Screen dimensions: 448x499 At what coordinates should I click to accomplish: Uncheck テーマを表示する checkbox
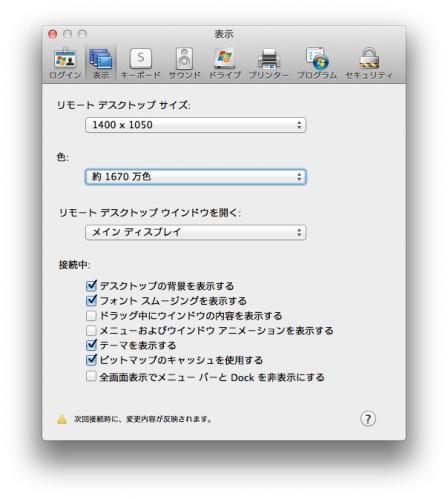[x=91, y=345]
